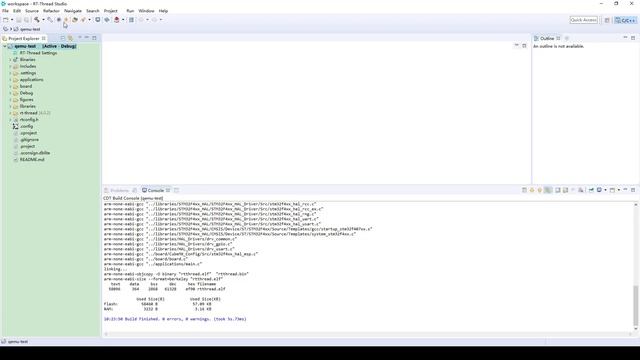Open the Navigate menu

[x=73, y=11]
